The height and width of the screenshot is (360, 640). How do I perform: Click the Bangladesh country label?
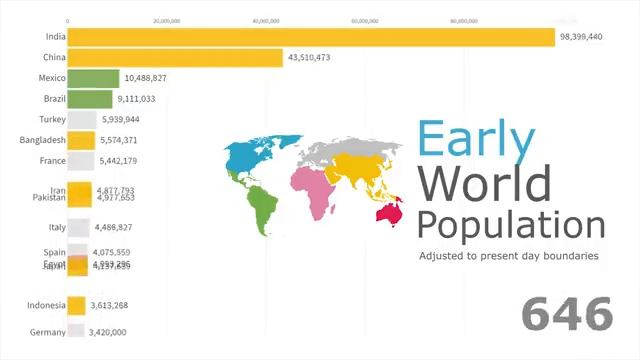tap(42, 140)
